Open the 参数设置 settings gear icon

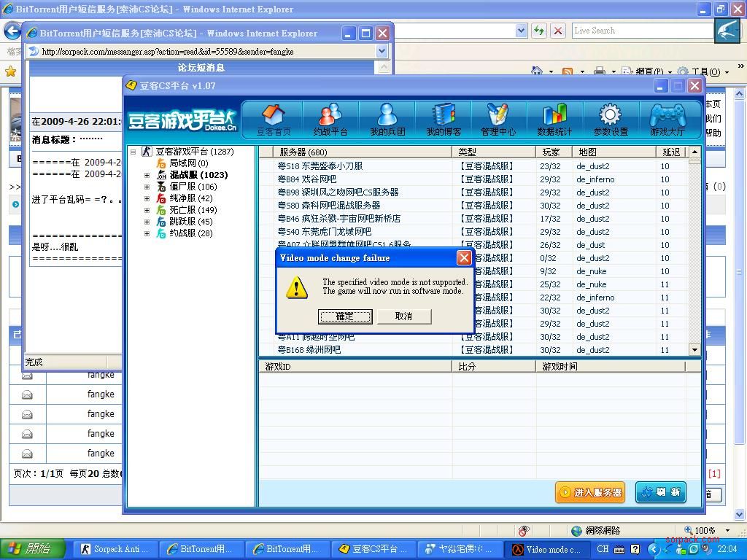click(x=611, y=120)
